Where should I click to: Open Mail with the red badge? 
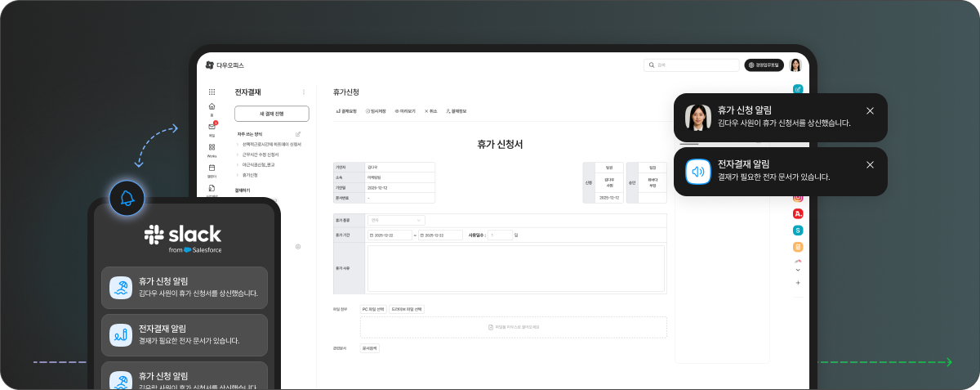point(212,128)
